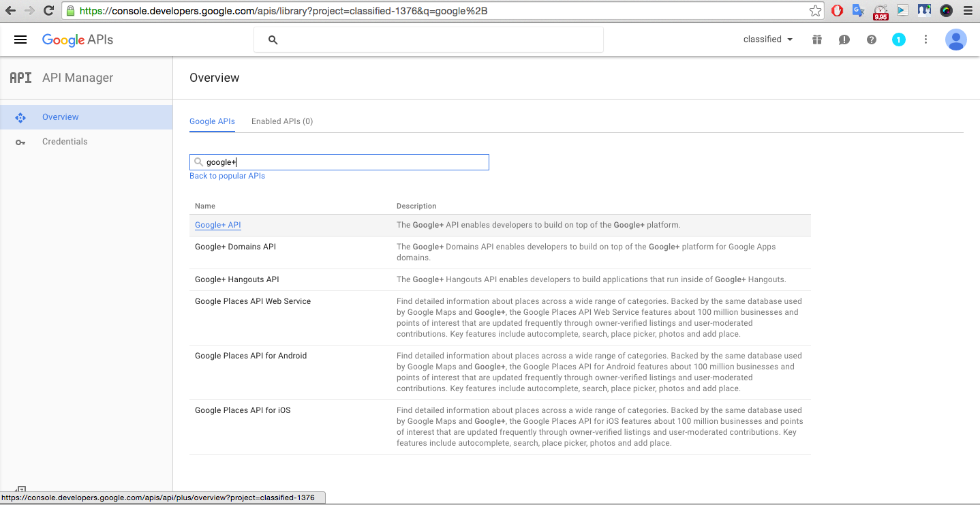
Task: Click the Name column header
Action: [x=205, y=206]
